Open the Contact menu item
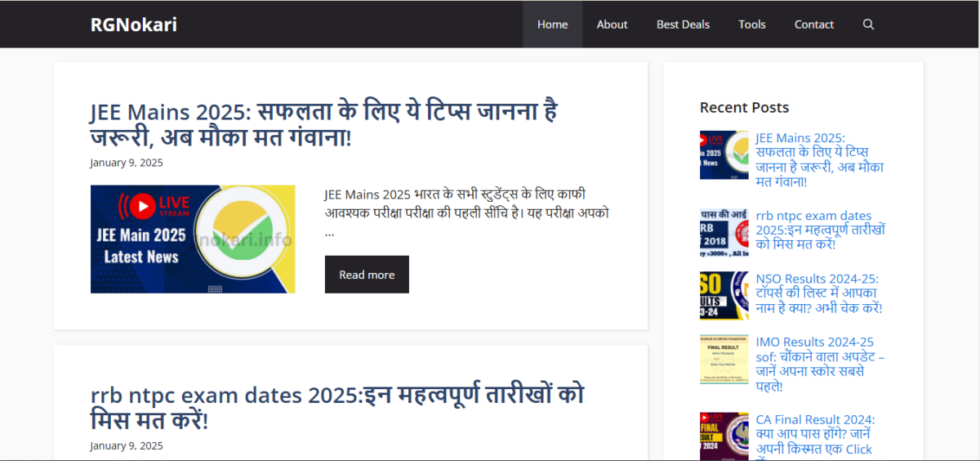The width and height of the screenshot is (980, 461). tap(814, 25)
